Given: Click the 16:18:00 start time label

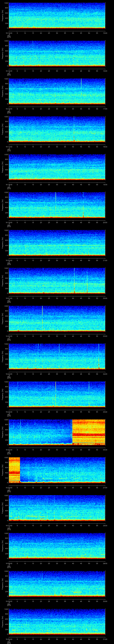Looking at the screenshot, I should tap(9, 184).
